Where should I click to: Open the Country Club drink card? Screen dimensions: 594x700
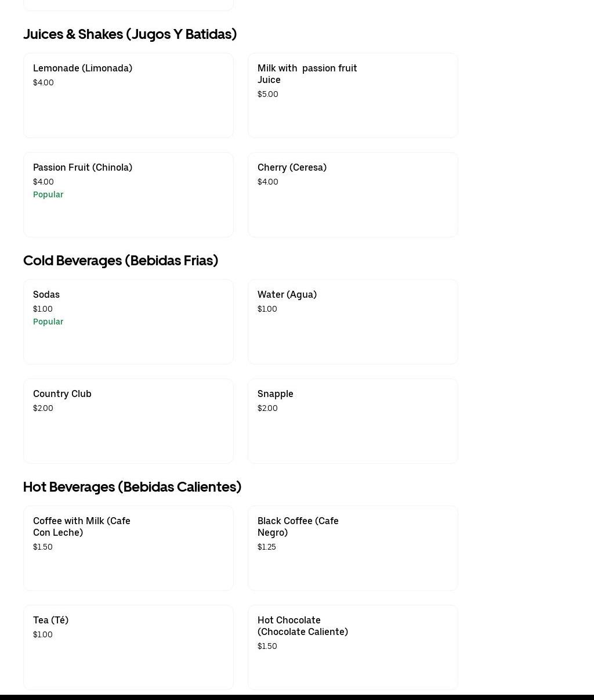tap(128, 421)
